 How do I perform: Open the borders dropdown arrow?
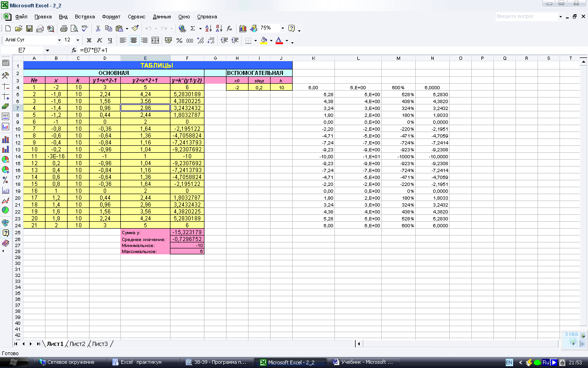click(255, 40)
